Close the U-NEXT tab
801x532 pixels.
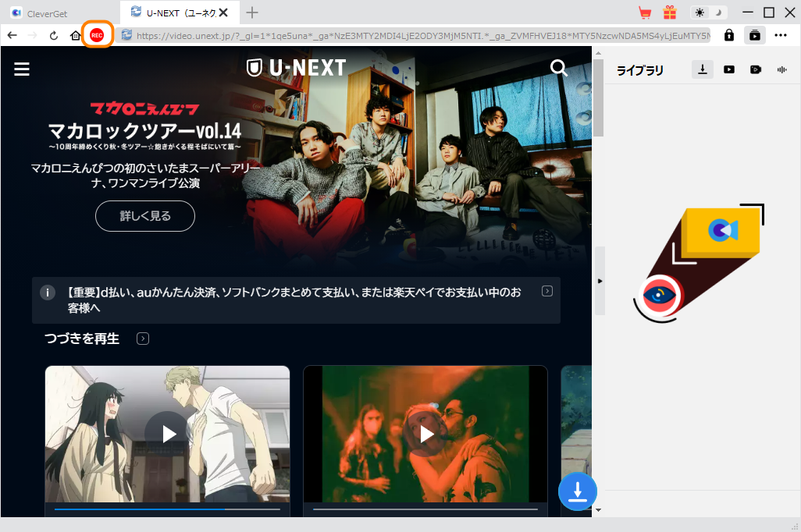(224, 12)
